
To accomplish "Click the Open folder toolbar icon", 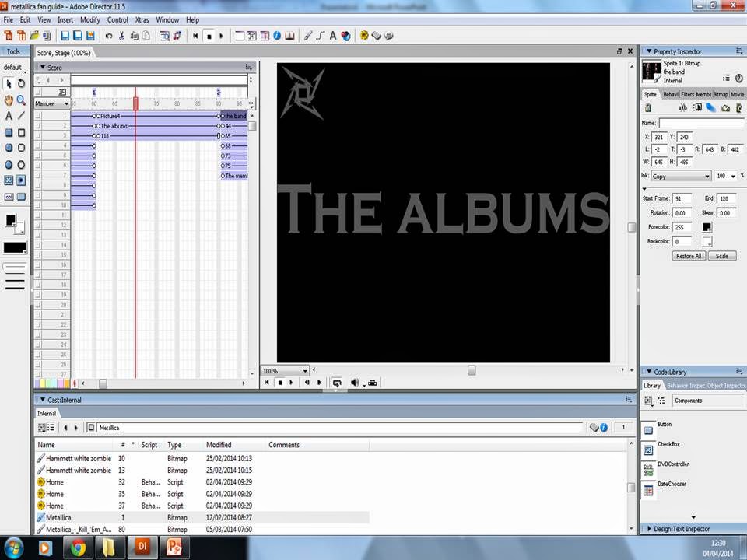I will [34, 36].
